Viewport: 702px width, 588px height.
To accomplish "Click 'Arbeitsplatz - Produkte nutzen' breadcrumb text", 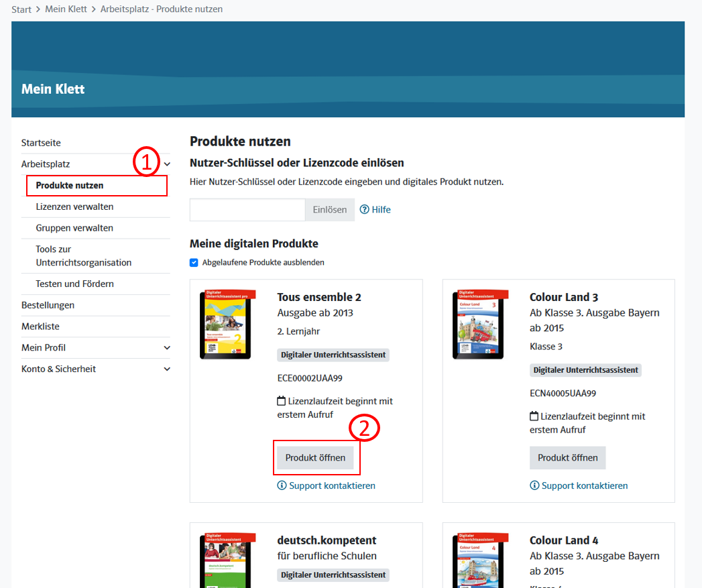I will pyautogui.click(x=161, y=9).
